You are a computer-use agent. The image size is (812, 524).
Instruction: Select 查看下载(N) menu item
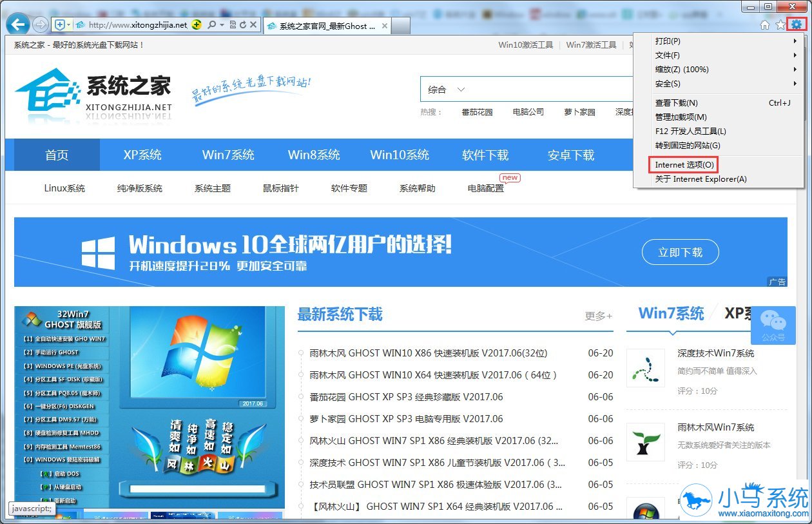719,103
